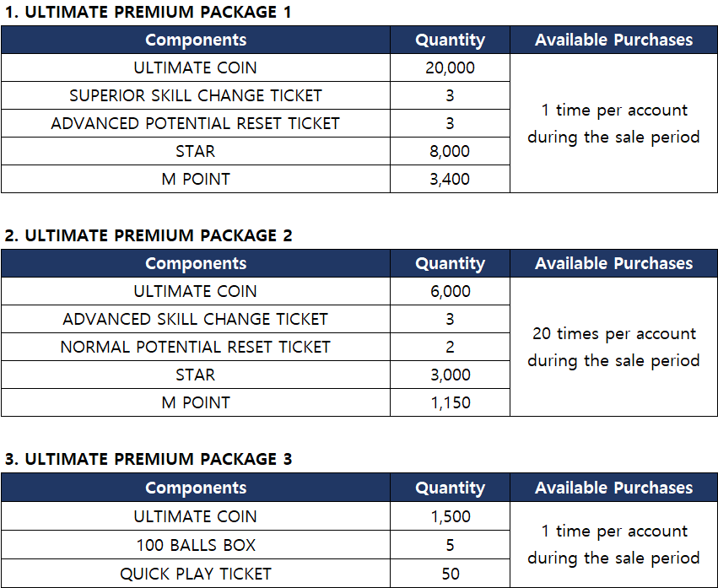The height and width of the screenshot is (588, 718).
Task: Click the ULTIMATE PREMIUM PACKAGE 3 heading
Action: point(148,459)
